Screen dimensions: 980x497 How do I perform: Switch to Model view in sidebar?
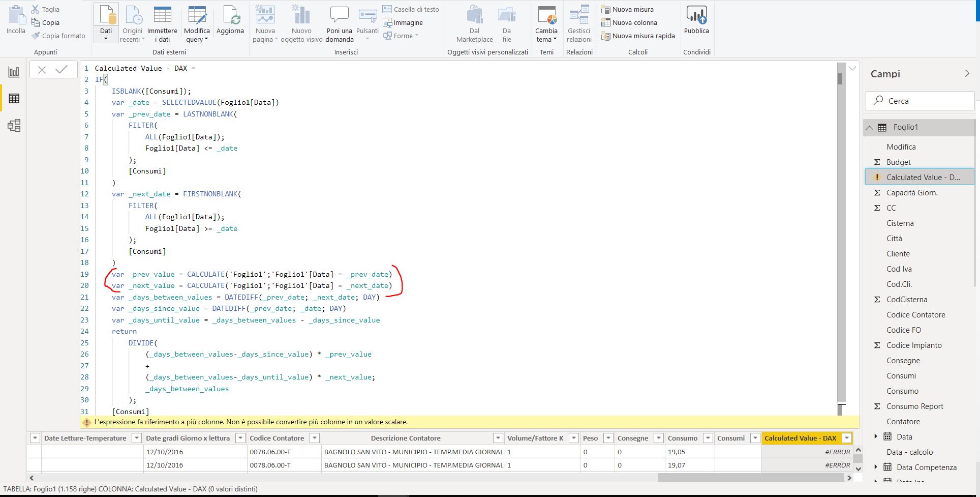click(14, 125)
